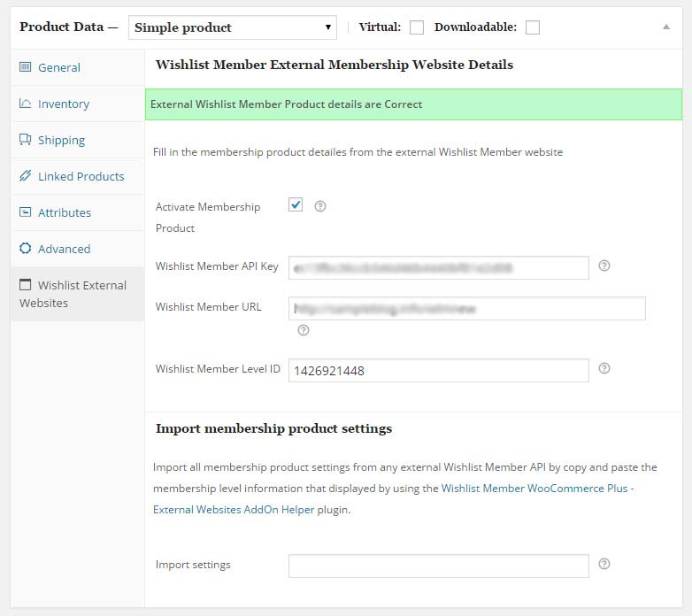Screen dimensions: 692x616
Task: Click the Wishlist Member Level ID field
Action: tap(439, 371)
